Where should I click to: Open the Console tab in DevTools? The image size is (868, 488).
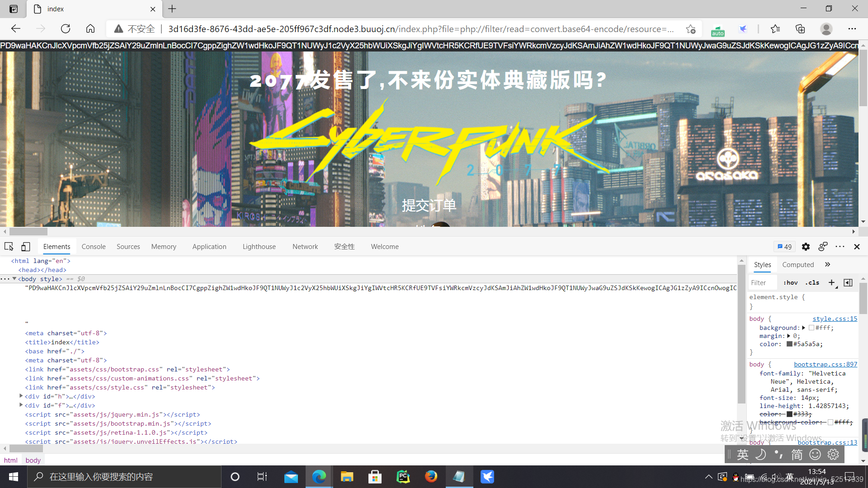click(94, 246)
